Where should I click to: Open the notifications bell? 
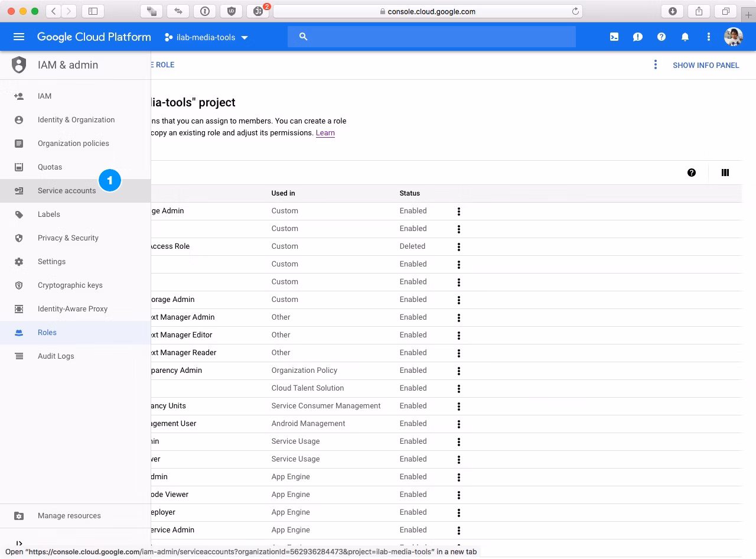pyautogui.click(x=685, y=37)
